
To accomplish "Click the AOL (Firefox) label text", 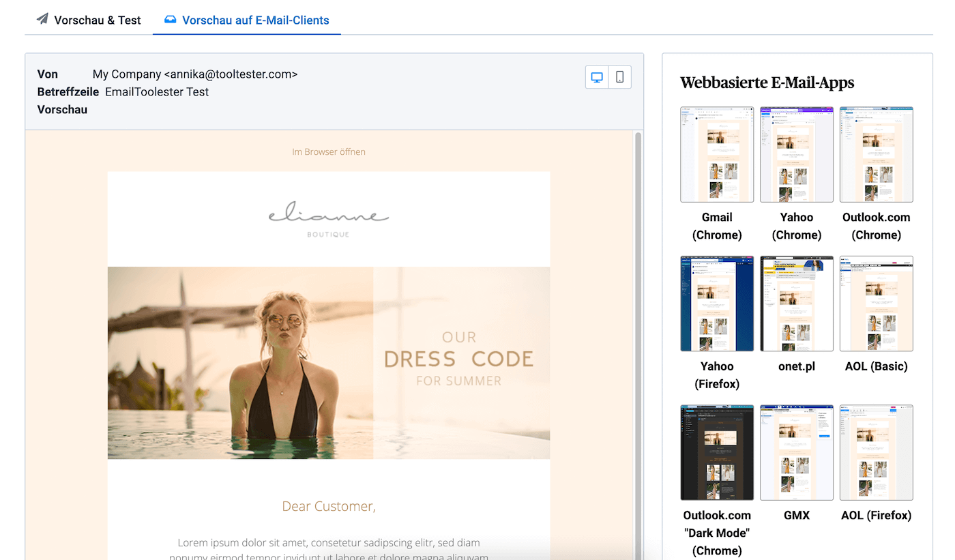I will pos(877,515).
